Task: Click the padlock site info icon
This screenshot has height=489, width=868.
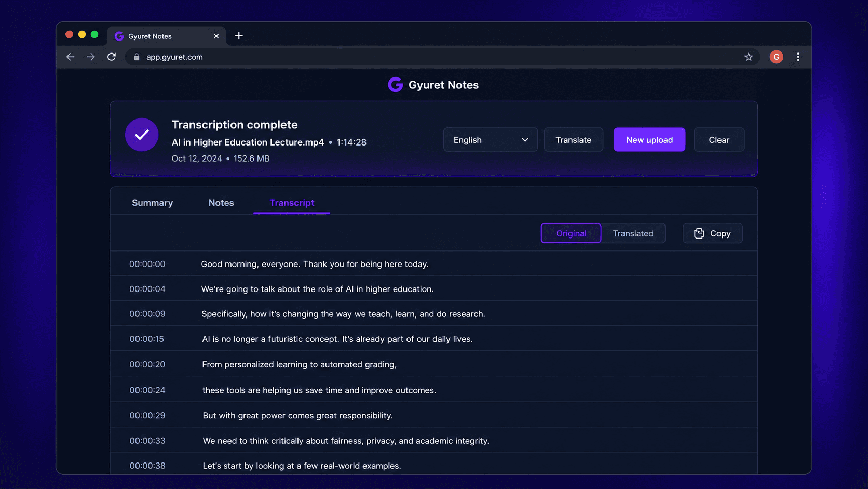Action: tap(137, 57)
